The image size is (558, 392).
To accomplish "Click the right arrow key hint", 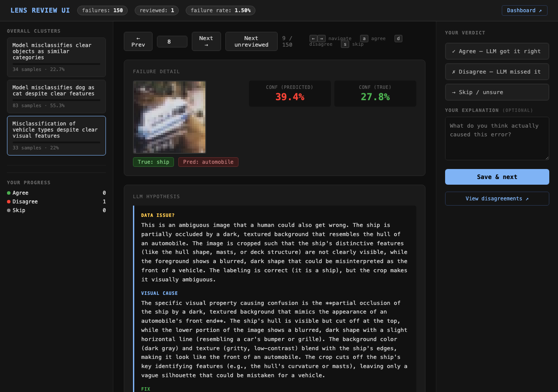I will point(321,38).
